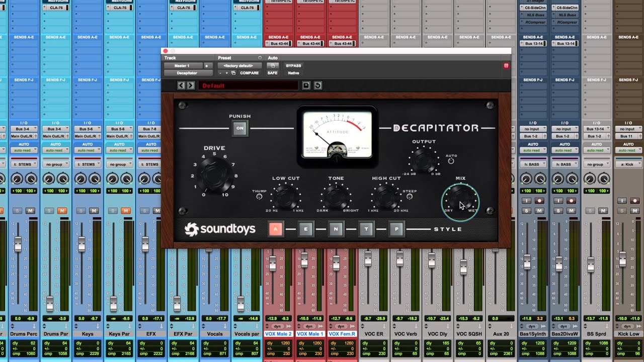Click the Soundtoys logo
Image resolution: width=644 pixels, height=362 pixels.
pyautogui.click(x=220, y=229)
